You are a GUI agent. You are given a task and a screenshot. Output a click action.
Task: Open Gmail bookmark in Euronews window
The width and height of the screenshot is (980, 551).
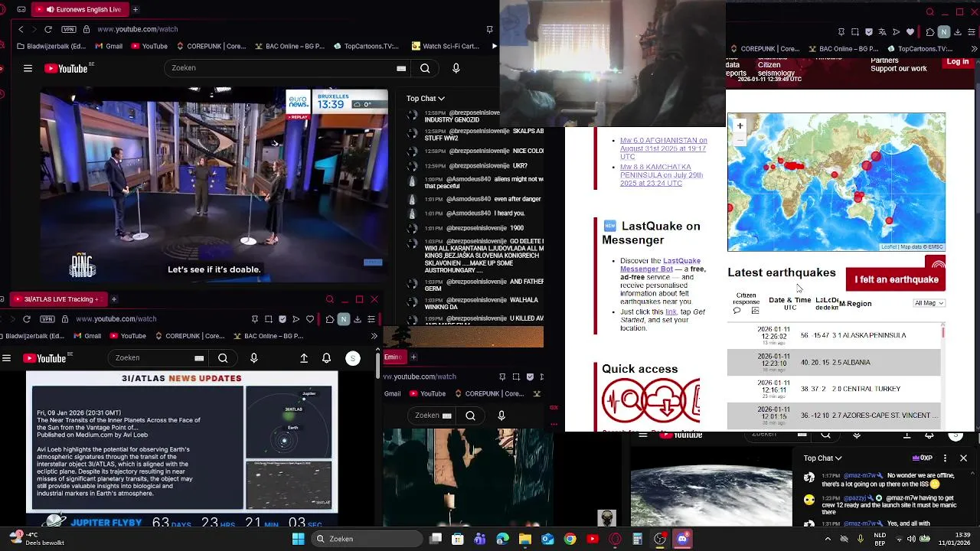pos(108,46)
